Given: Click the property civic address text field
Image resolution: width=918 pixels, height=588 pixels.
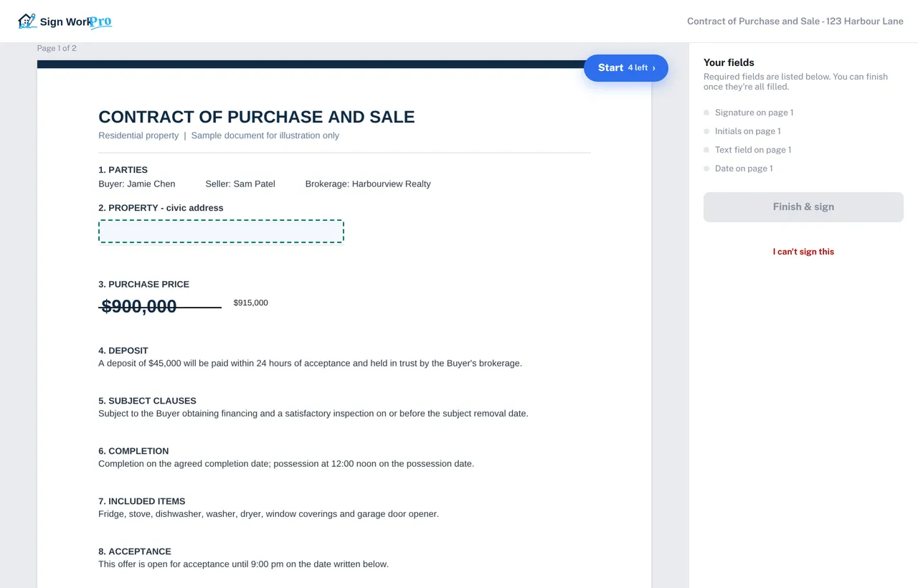Looking at the screenshot, I should pyautogui.click(x=221, y=232).
